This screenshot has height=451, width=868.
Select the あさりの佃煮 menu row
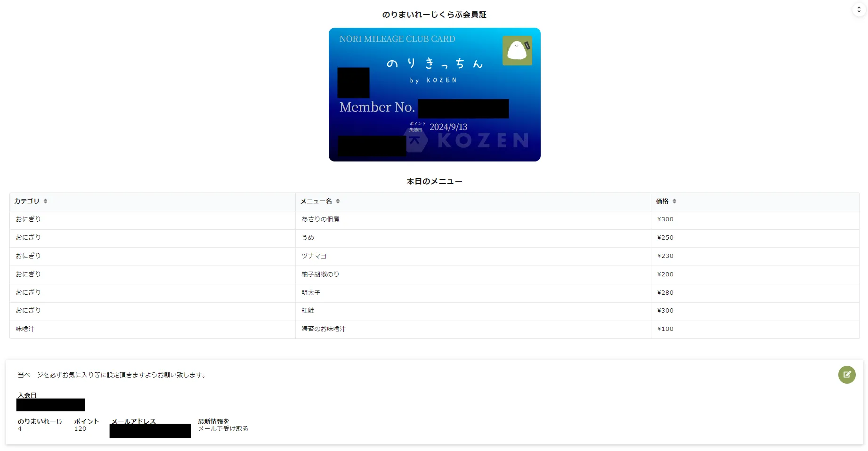click(x=320, y=219)
